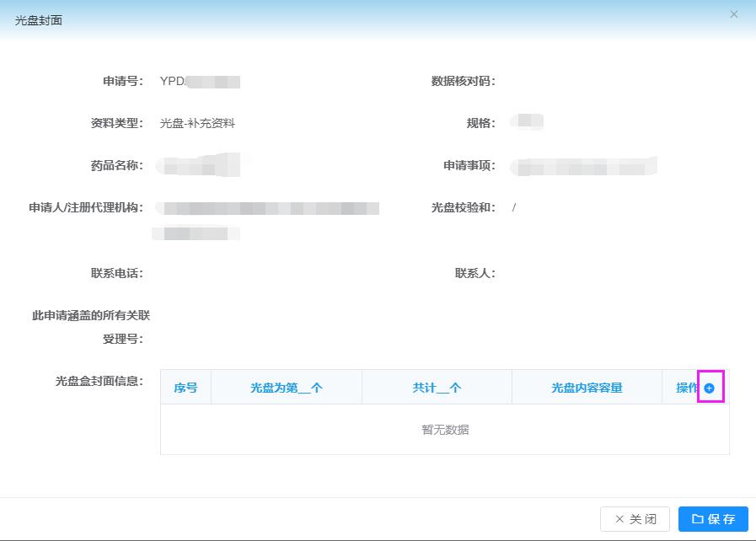
Task: Click the 关闭 button to close
Action: (634, 518)
